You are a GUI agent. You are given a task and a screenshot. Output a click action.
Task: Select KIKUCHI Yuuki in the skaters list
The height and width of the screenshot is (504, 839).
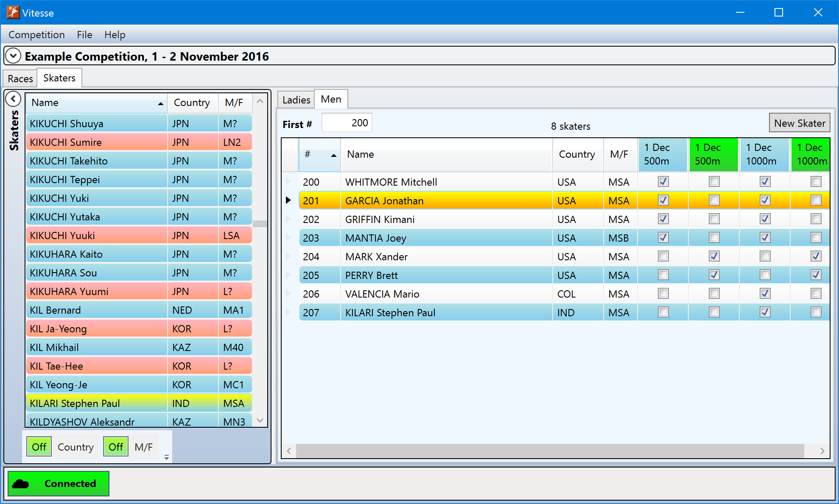point(139,236)
